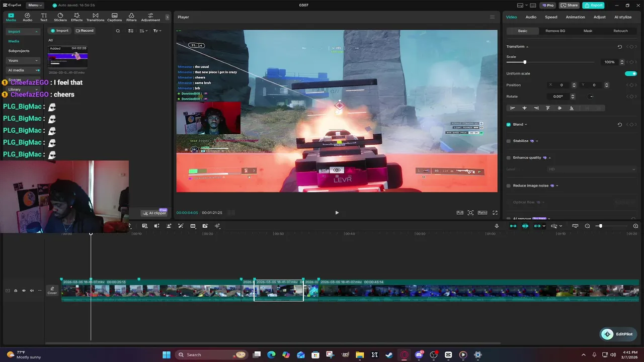The height and width of the screenshot is (362, 644).
Task: Open the Text tool tab
Action: pos(44,17)
